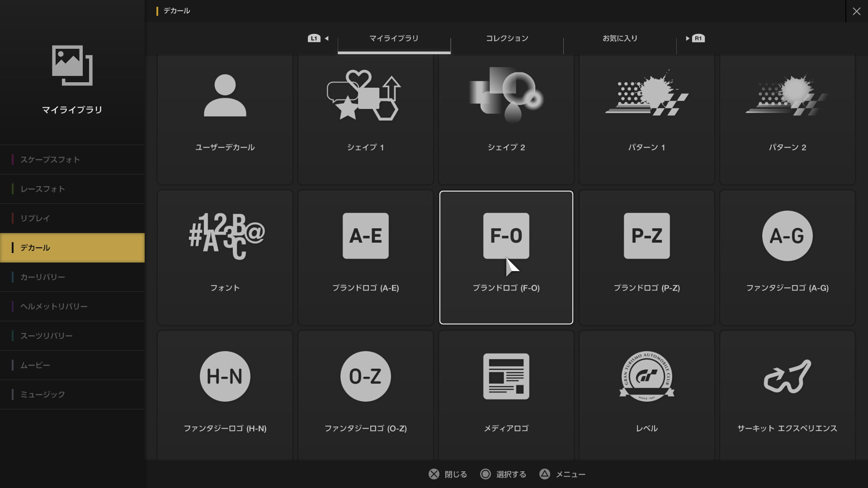Open the メディアロゴ media logo category
The width and height of the screenshot is (868, 488).
coord(506,395)
